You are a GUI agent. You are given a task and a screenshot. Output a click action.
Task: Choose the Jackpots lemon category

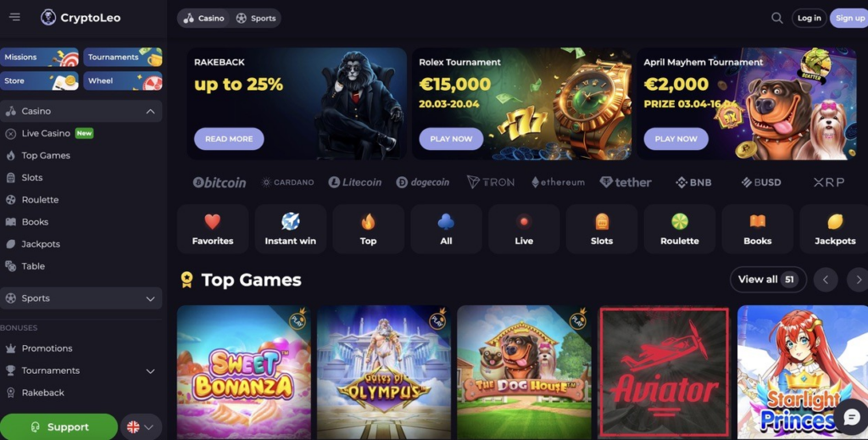click(835, 229)
